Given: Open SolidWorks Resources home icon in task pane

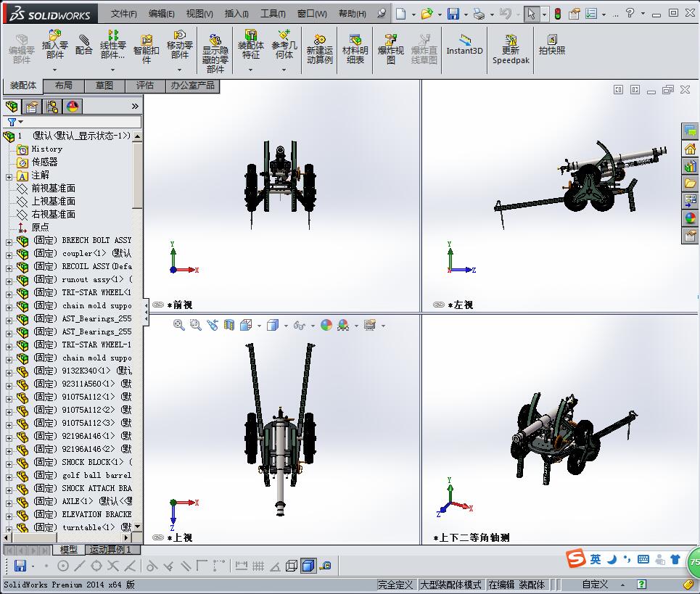Looking at the screenshot, I should (690, 149).
